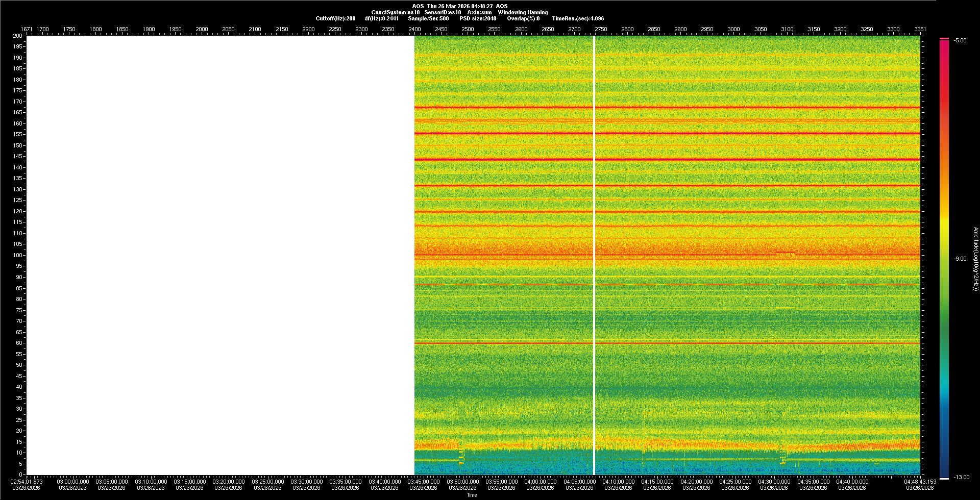
Task: Click the 04:48:43.153 end time label
Action: click(x=920, y=482)
